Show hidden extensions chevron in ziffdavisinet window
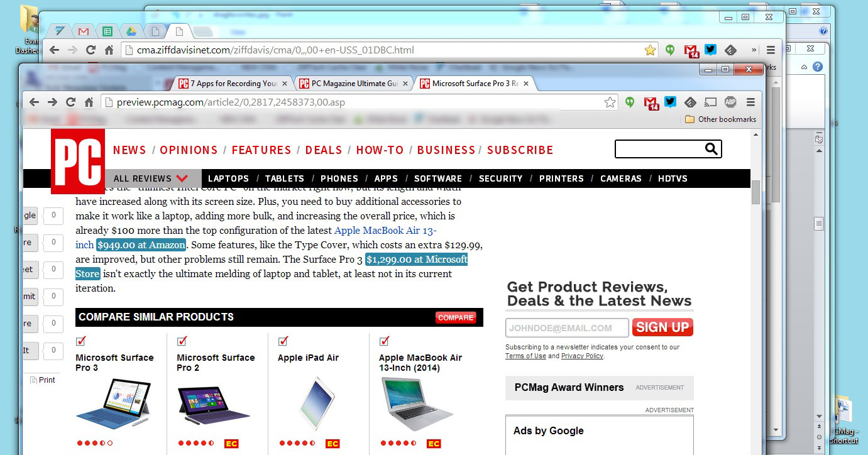 [754, 50]
